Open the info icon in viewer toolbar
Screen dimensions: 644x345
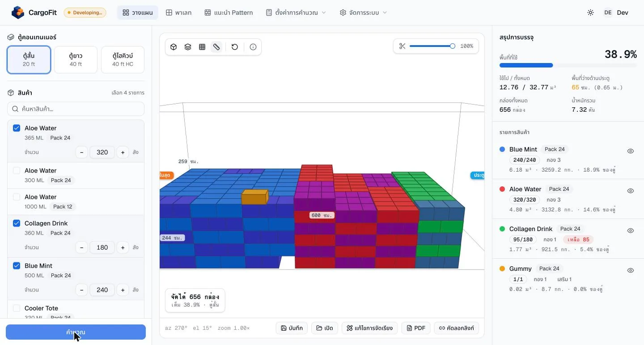pyautogui.click(x=253, y=47)
